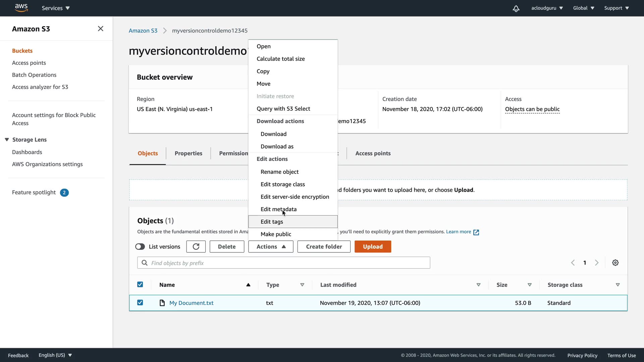The width and height of the screenshot is (644, 362).
Task: Select Edit tags from Actions menu
Action: coord(272,222)
